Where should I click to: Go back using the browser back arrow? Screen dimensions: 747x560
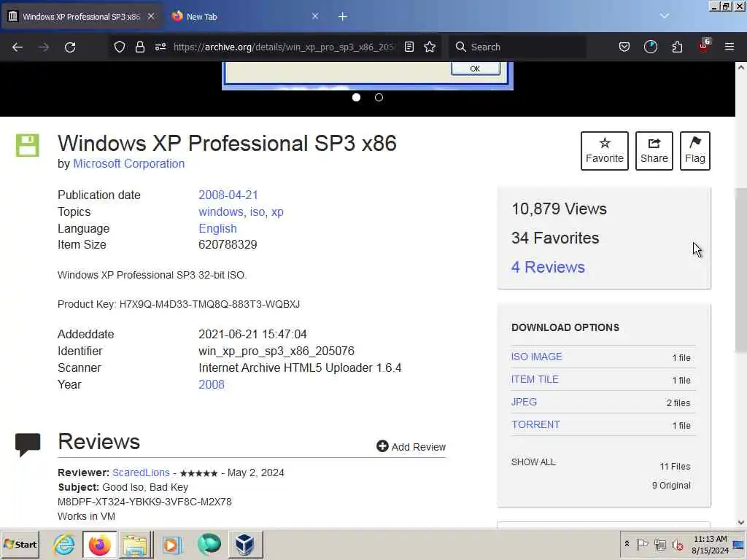point(18,47)
